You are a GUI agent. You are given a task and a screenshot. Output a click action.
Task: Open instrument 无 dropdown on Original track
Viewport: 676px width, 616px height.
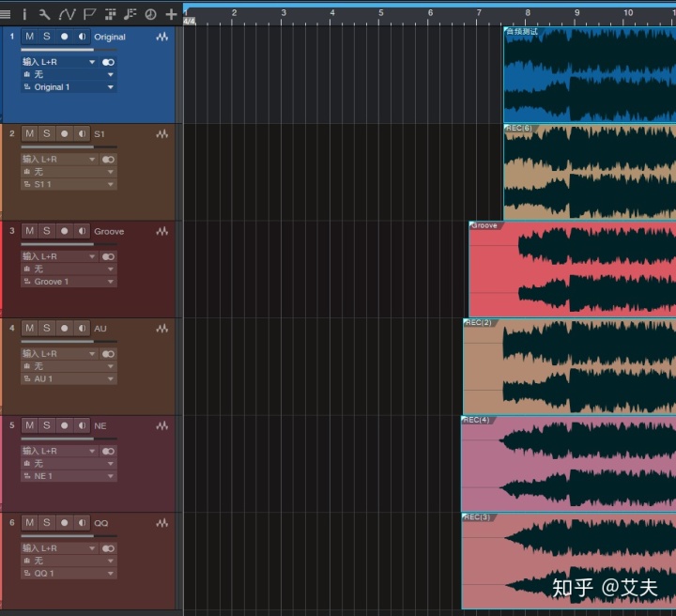tap(69, 74)
